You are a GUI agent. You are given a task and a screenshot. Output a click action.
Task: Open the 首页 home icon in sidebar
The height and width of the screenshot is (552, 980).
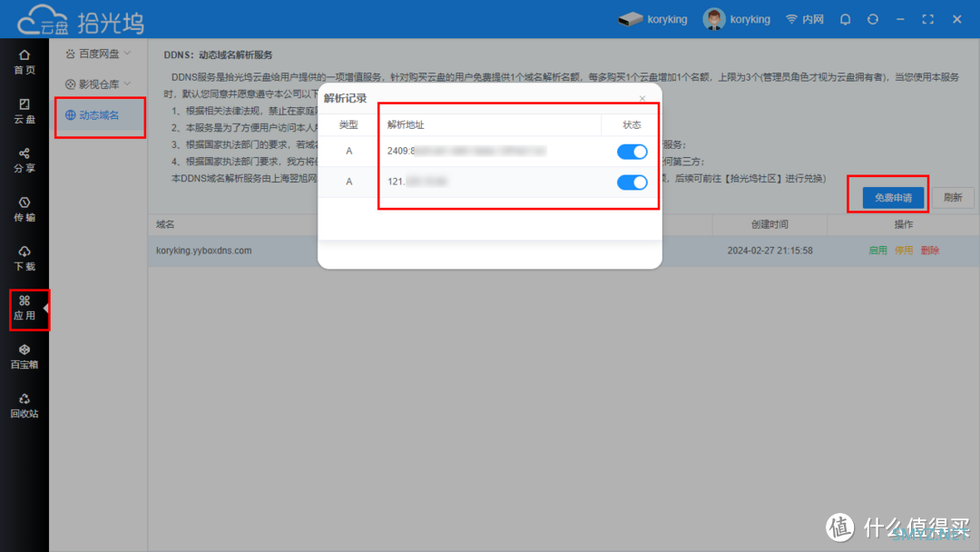[24, 62]
